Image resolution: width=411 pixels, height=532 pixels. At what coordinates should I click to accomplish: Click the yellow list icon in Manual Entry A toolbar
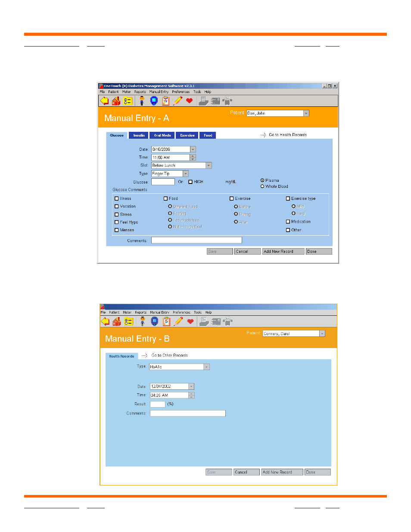coord(128,101)
